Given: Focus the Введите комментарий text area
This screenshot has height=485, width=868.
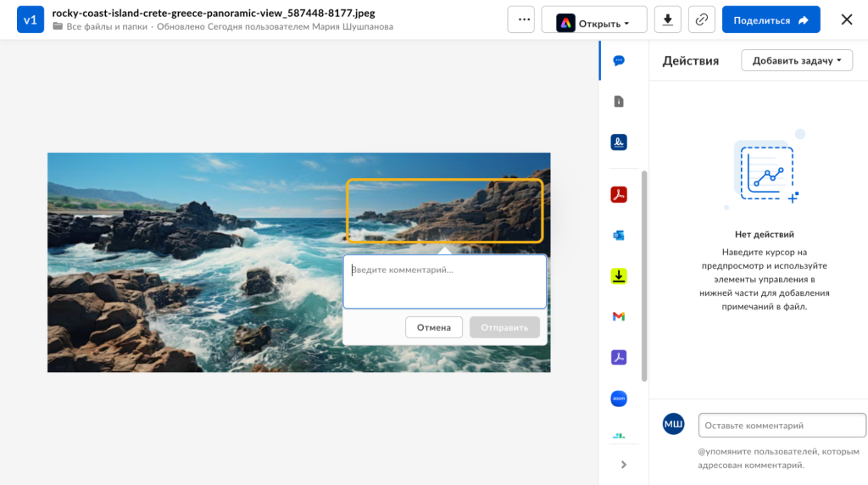Looking at the screenshot, I should point(444,282).
